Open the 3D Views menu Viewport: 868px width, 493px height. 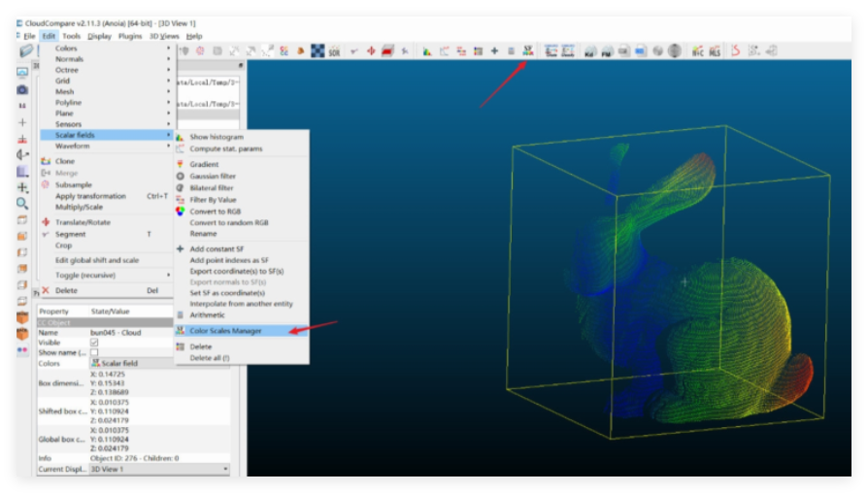coord(164,36)
